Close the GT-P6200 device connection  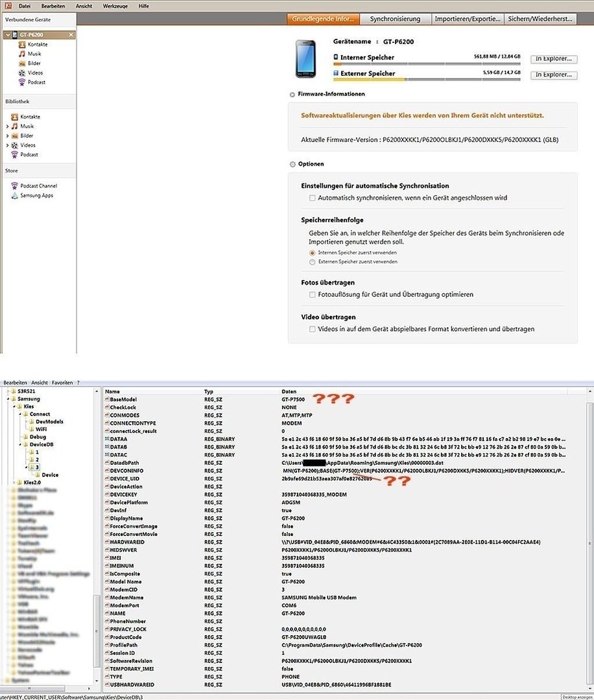click(x=71, y=35)
